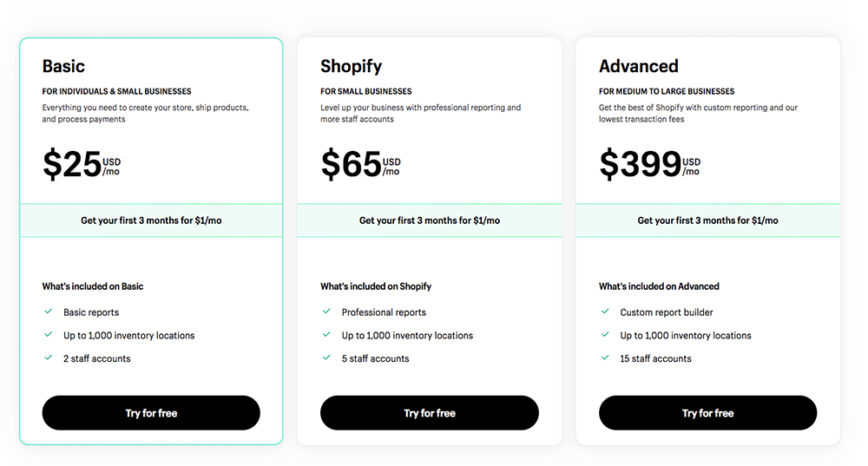Click checkmark next to 15 staff accounts

click(x=605, y=358)
